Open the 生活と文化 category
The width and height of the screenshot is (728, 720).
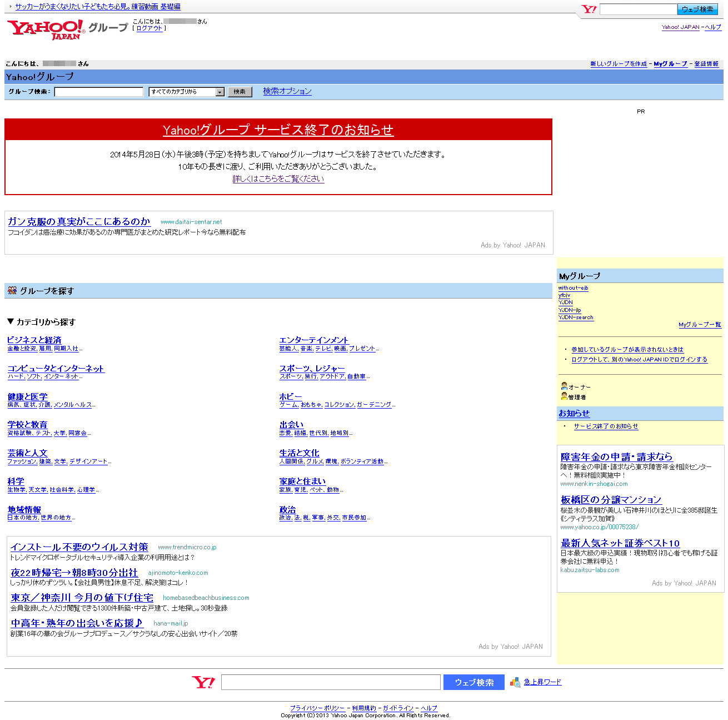pyautogui.click(x=299, y=453)
